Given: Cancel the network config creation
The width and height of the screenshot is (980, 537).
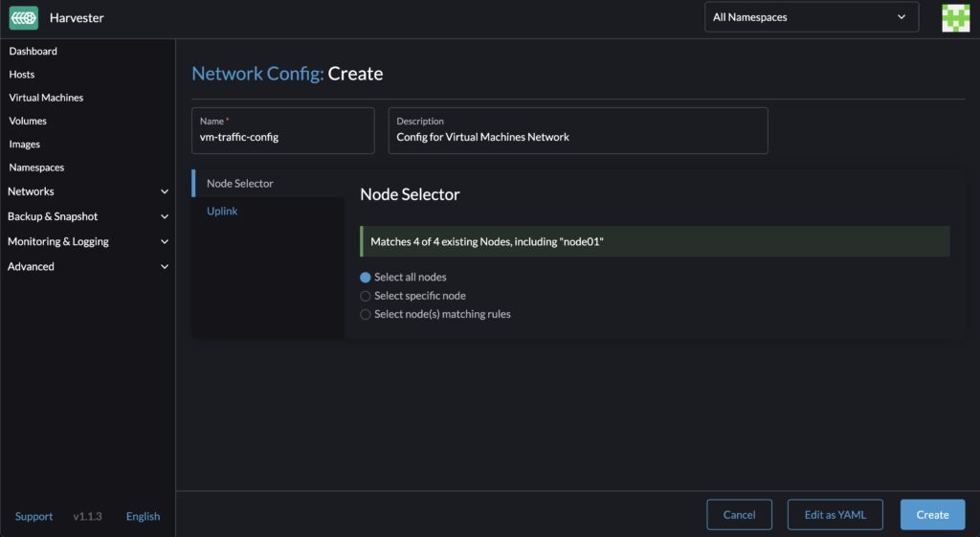Looking at the screenshot, I should click(x=739, y=515).
